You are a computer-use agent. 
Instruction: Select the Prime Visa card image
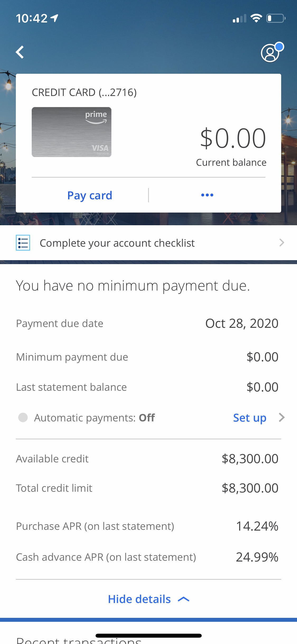(x=72, y=132)
